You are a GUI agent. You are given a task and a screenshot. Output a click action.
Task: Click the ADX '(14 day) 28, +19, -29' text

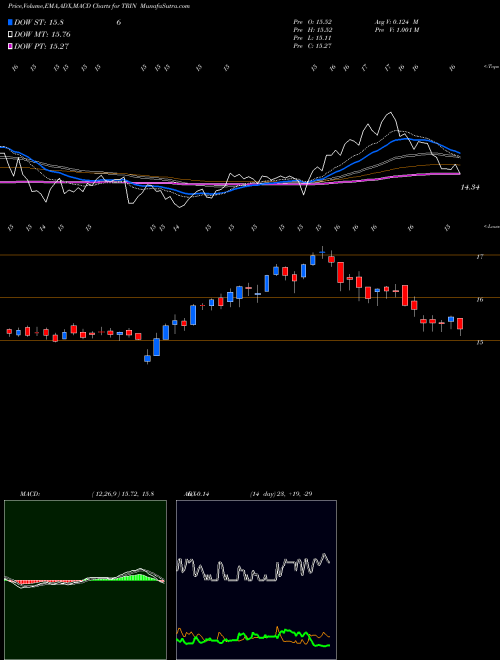[x=281, y=494]
